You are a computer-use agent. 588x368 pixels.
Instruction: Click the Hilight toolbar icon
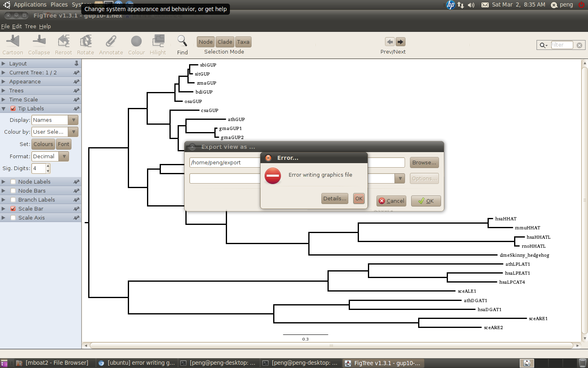tap(158, 41)
